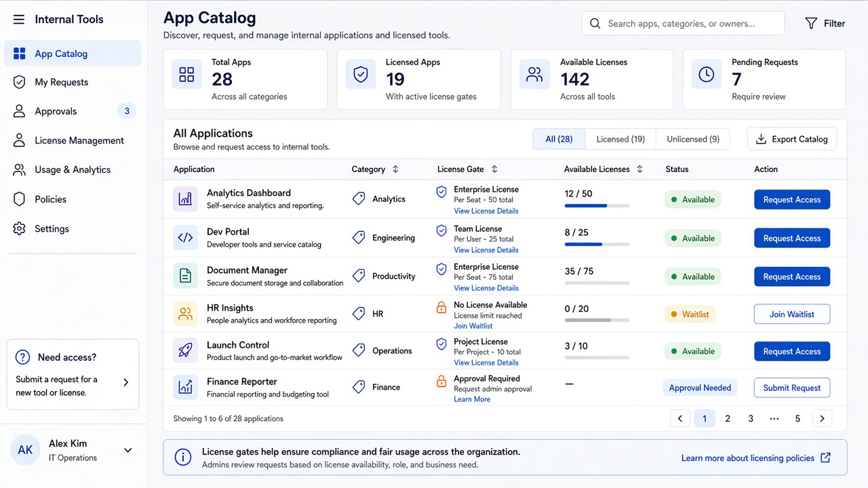Click the Analytics Dashboard app icon

[185, 199]
